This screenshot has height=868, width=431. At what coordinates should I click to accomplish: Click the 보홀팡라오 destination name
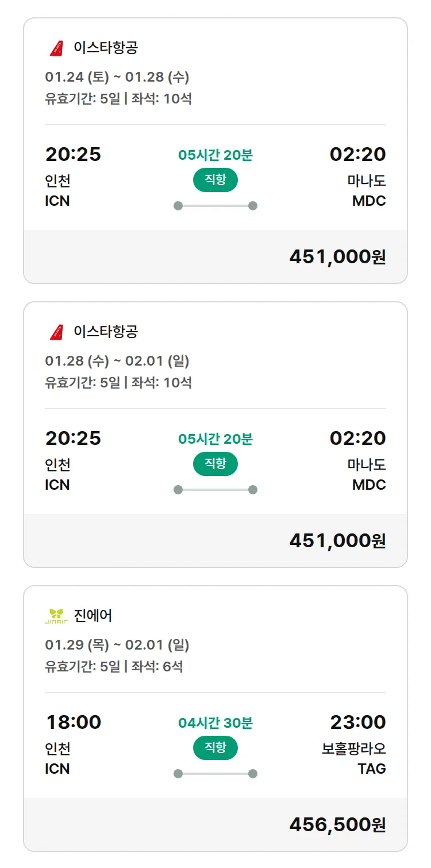353,749
